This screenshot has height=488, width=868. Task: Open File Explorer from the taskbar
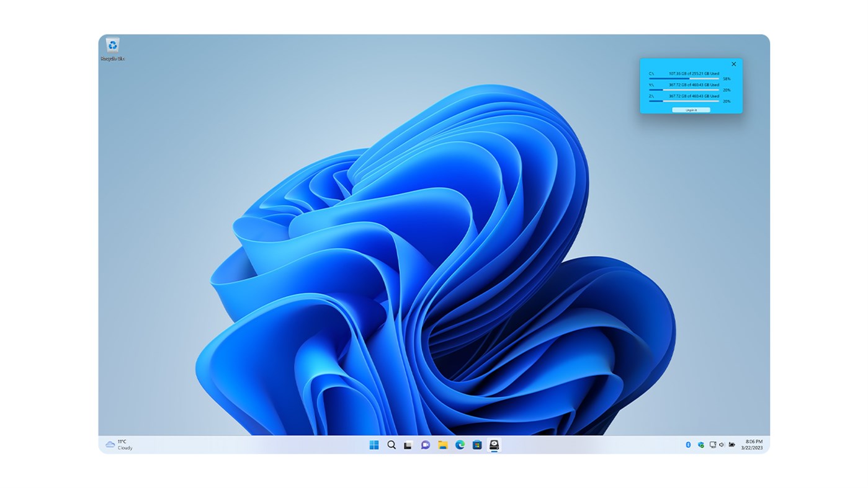[442, 445]
